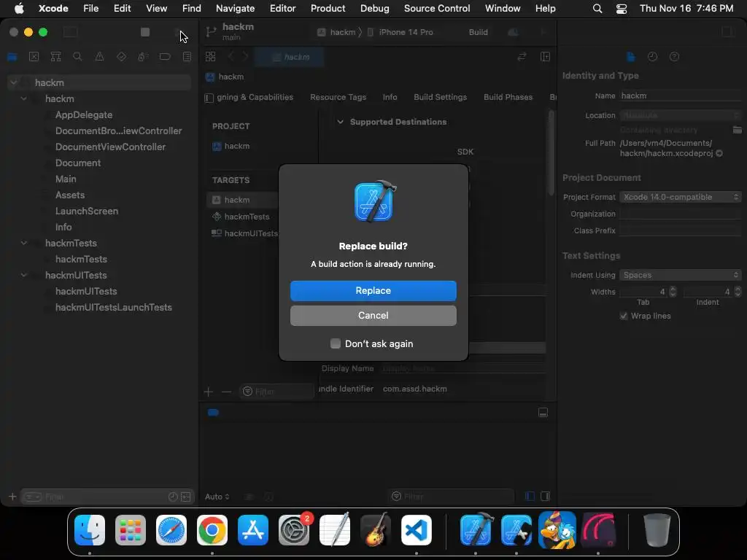Select the hackmTests target
This screenshot has width=747, height=560.
point(242,217)
